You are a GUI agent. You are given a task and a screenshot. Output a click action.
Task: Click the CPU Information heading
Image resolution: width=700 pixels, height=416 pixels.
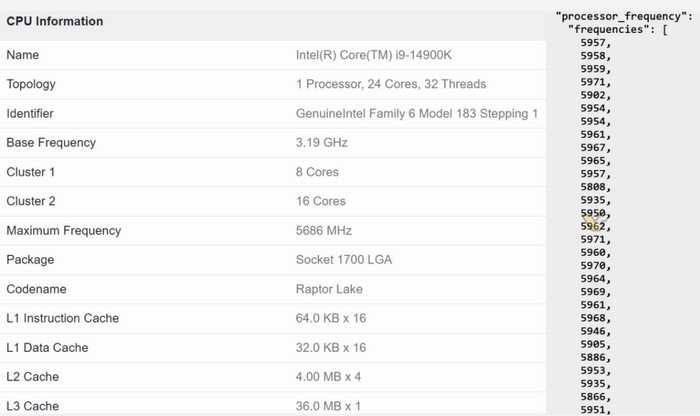(x=54, y=21)
